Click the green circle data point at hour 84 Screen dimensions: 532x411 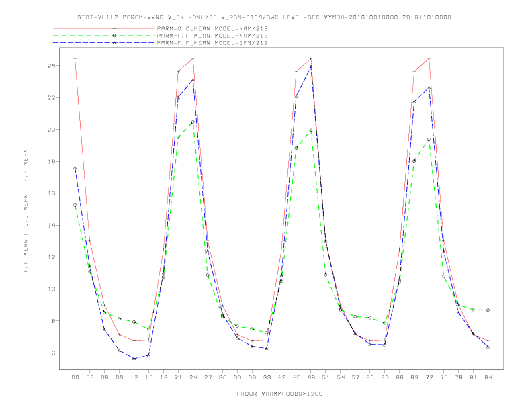click(488, 310)
